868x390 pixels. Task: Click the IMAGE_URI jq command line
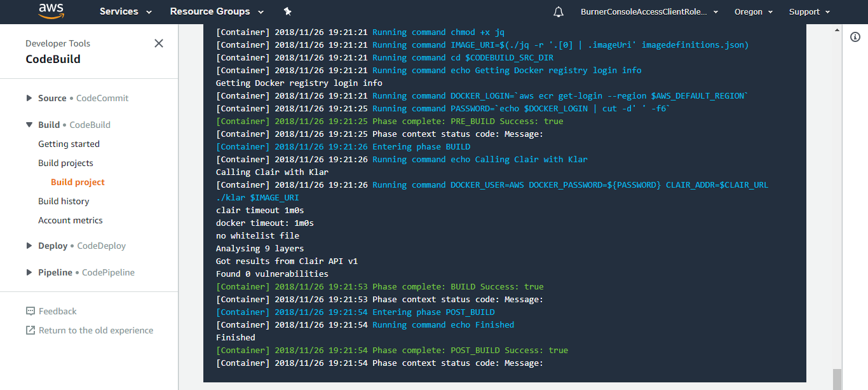tap(482, 45)
